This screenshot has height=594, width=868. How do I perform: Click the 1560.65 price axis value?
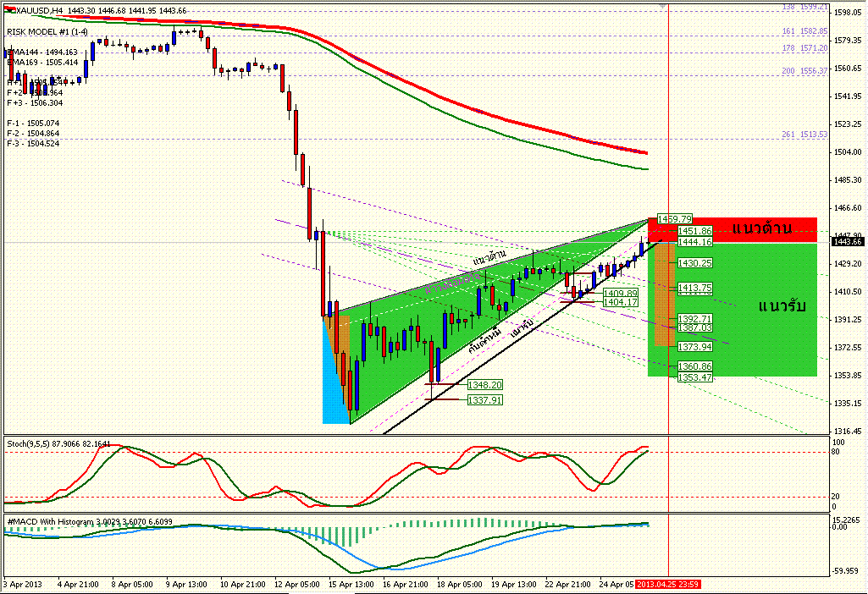848,68
